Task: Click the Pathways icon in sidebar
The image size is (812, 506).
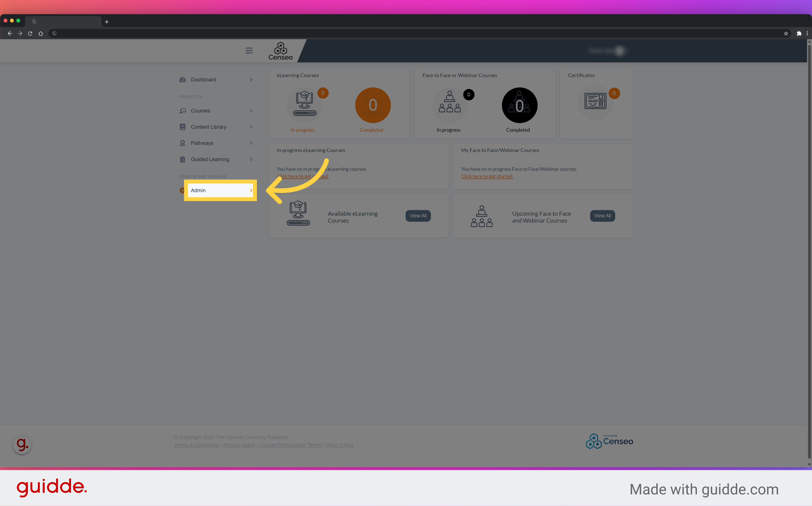Action: click(182, 143)
